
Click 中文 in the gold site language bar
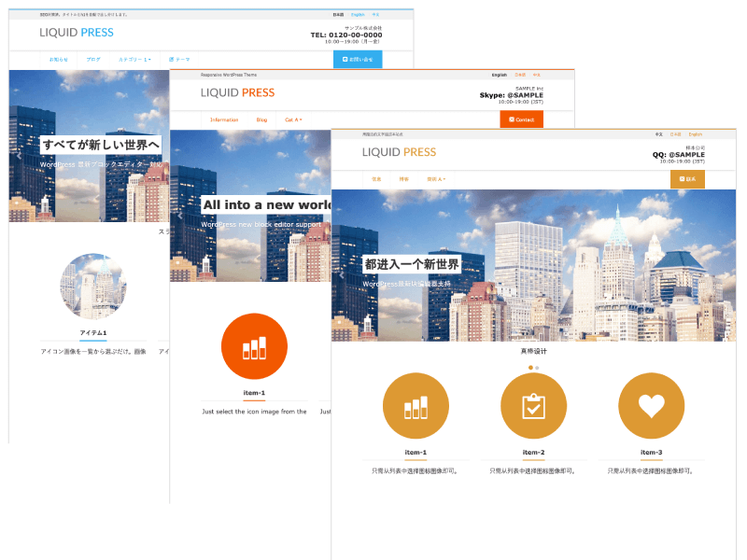point(659,134)
